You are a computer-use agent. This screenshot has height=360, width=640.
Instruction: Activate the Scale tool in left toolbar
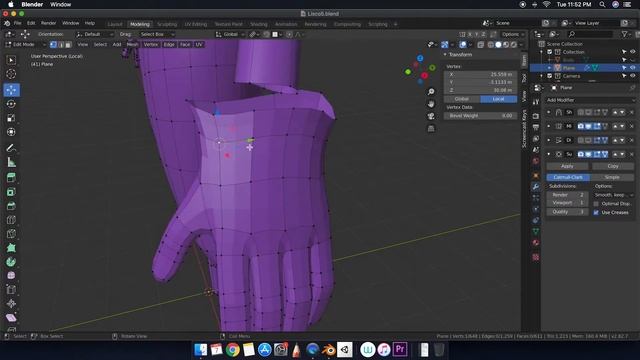click(x=11, y=118)
